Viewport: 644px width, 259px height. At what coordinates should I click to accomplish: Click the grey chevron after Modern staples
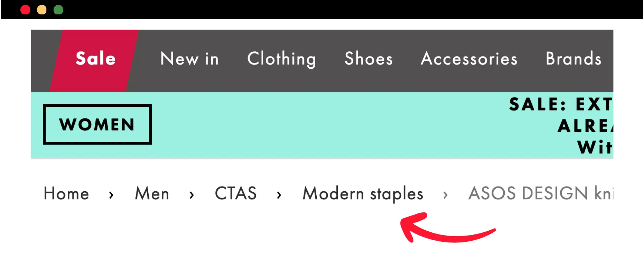[x=445, y=195]
